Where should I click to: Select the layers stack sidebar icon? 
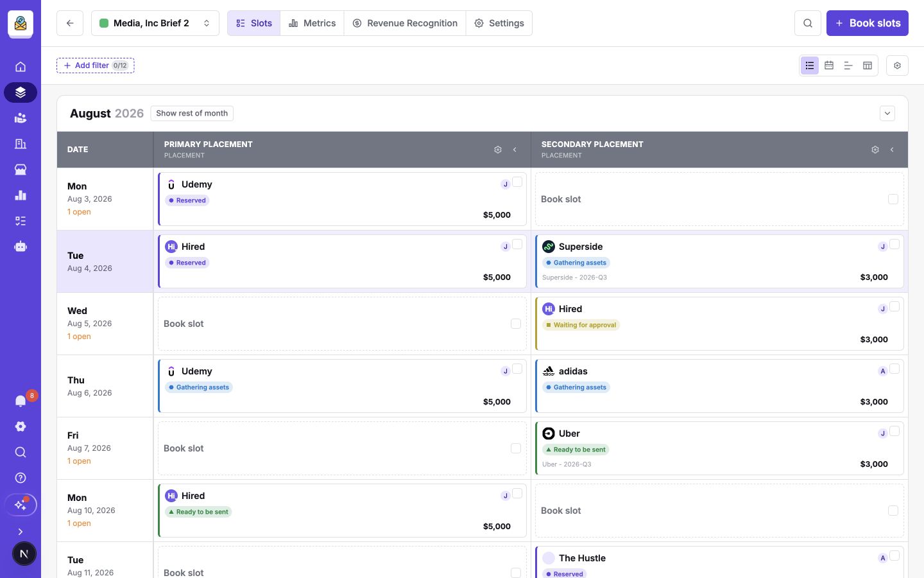pyautogui.click(x=21, y=92)
